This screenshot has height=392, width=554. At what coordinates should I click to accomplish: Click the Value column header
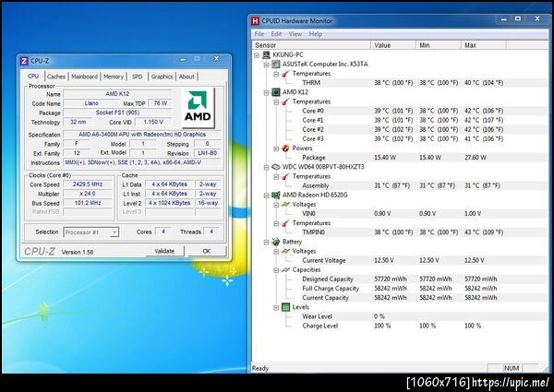coord(393,45)
